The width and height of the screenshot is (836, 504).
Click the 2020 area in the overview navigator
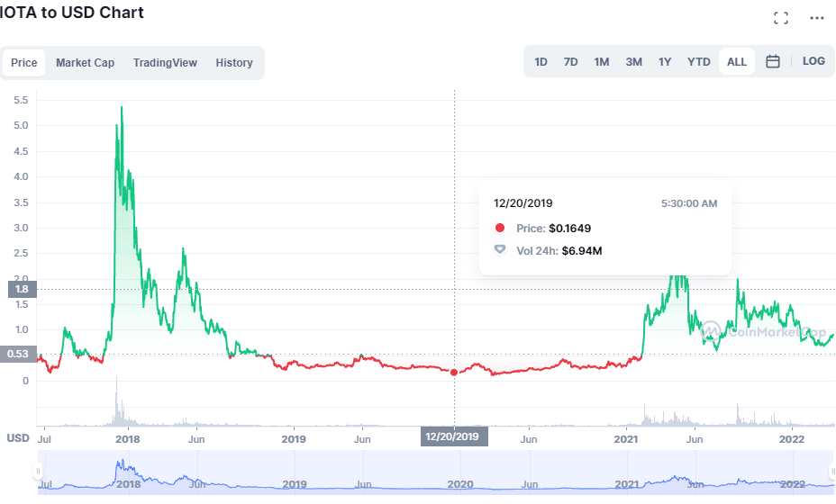(460, 484)
